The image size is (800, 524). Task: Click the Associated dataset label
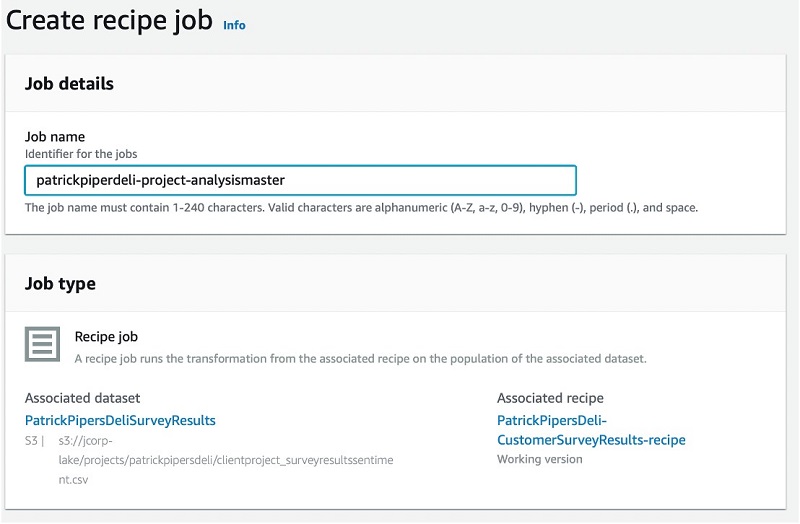pyautogui.click(x=82, y=398)
